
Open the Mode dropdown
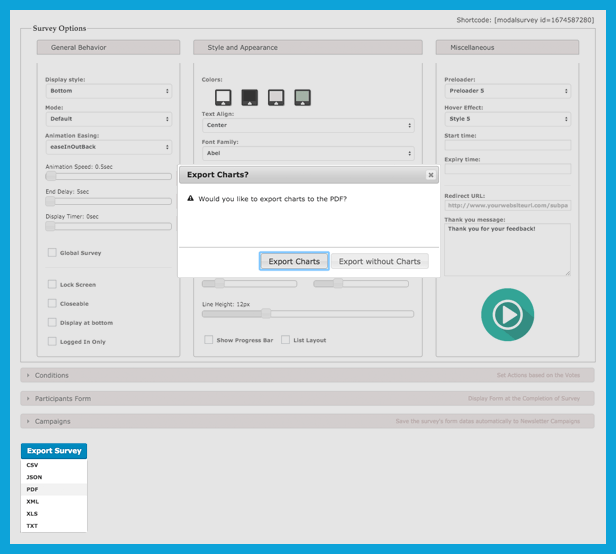(109, 119)
